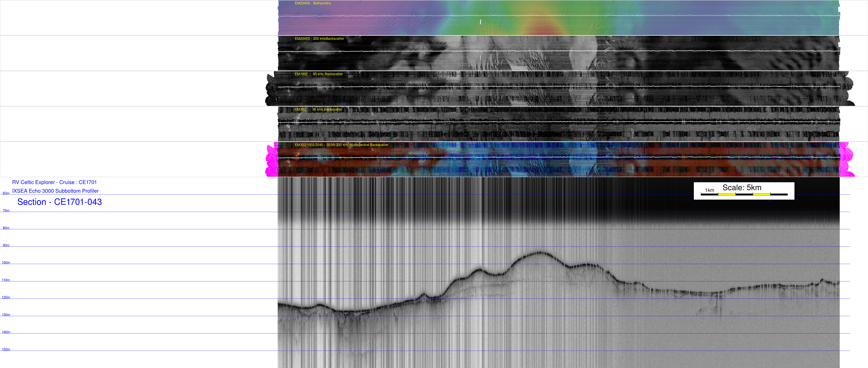Click the EM1002 95 kHz Backscatter label
This screenshot has width=868, height=368.
pos(318,74)
